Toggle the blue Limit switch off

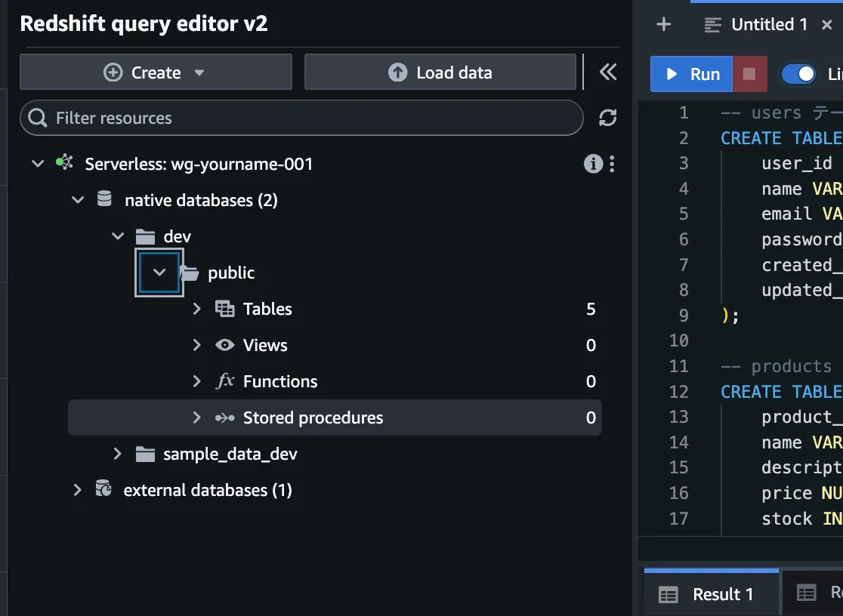click(798, 74)
